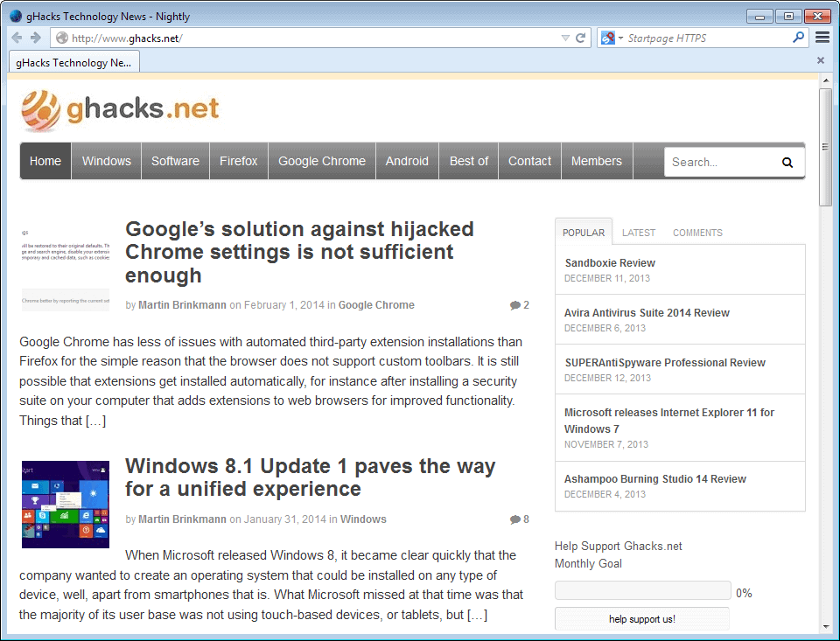Viewport: 840px width, 641px height.
Task: Switch to the LATEST tab
Action: [x=638, y=232]
